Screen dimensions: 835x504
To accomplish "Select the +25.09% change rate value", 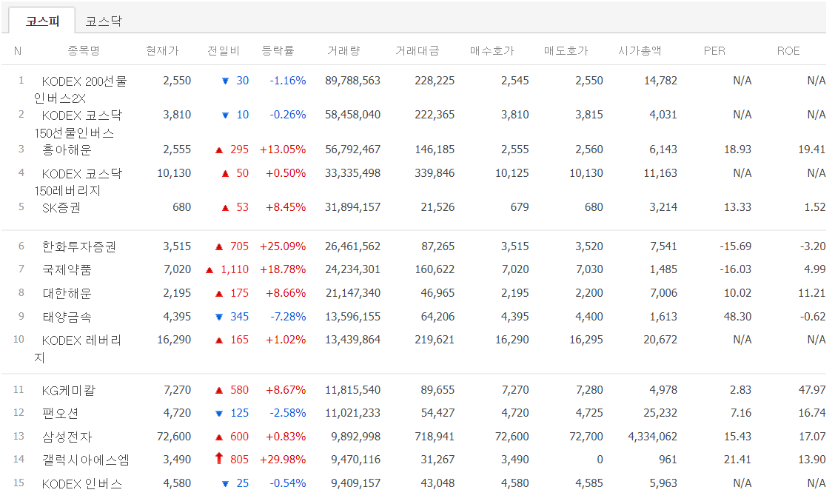I will point(283,246).
